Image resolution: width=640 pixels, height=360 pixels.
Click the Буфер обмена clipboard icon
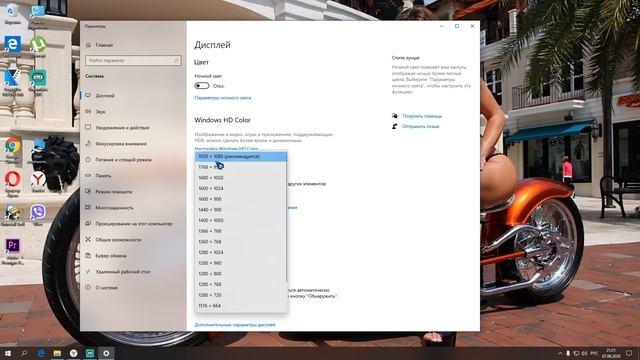pyautogui.click(x=88, y=256)
